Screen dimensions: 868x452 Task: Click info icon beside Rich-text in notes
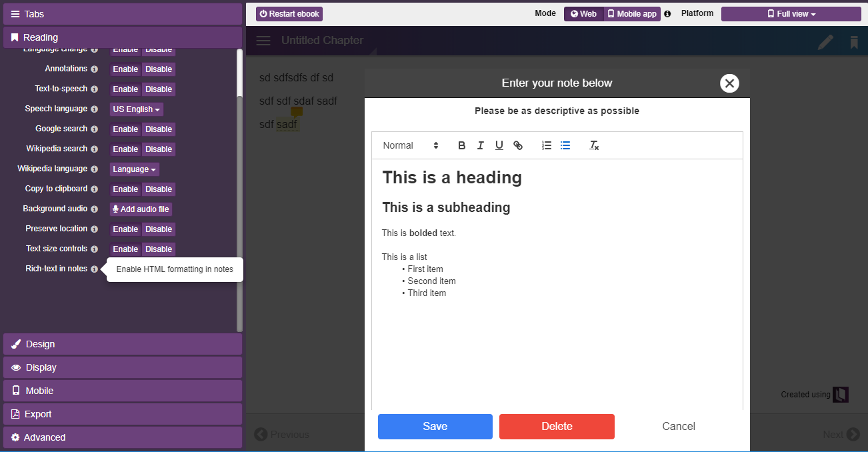[94, 269]
